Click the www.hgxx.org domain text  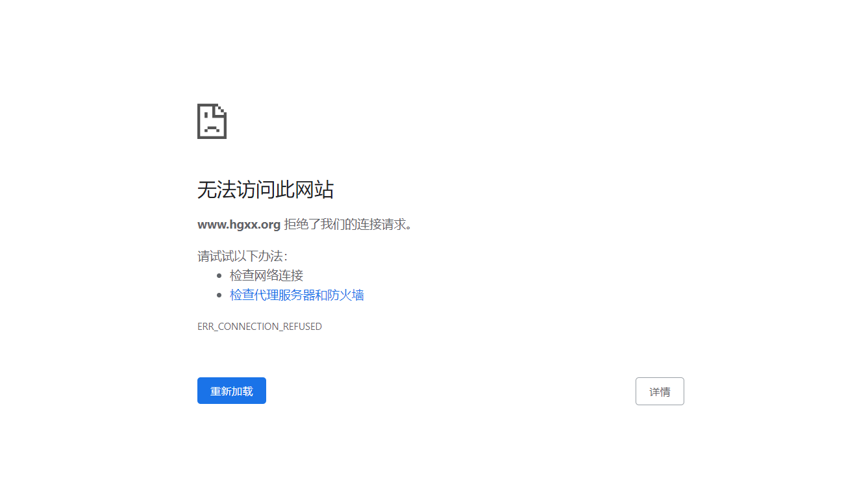pos(239,225)
